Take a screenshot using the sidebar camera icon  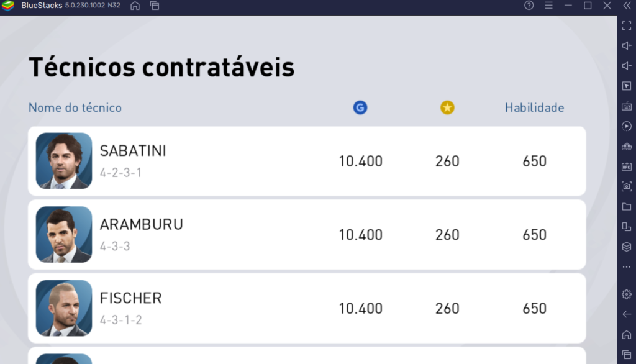626,186
